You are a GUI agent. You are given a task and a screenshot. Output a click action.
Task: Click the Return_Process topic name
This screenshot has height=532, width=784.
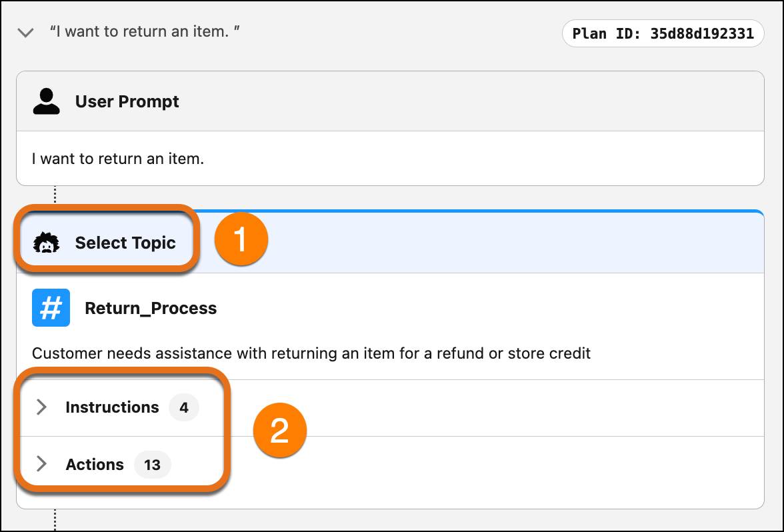151,307
